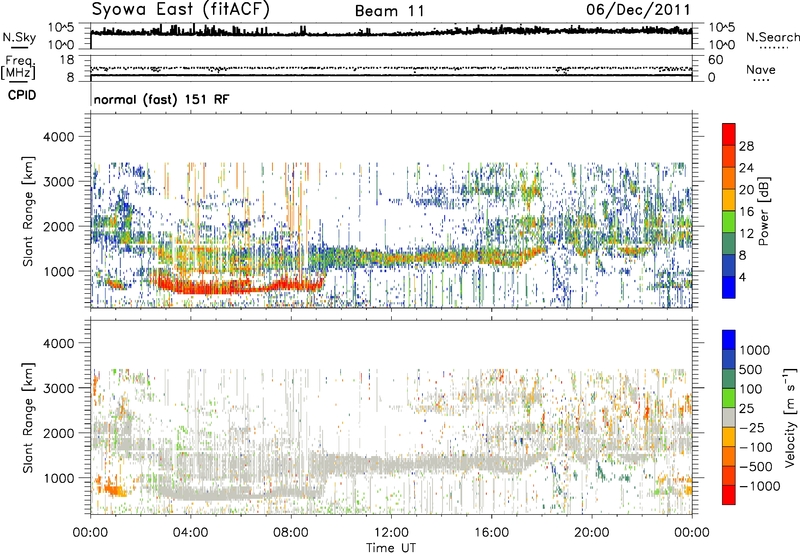Click the '08:00' time axis label
Viewport: 800px width, 554px height.
[x=290, y=533]
